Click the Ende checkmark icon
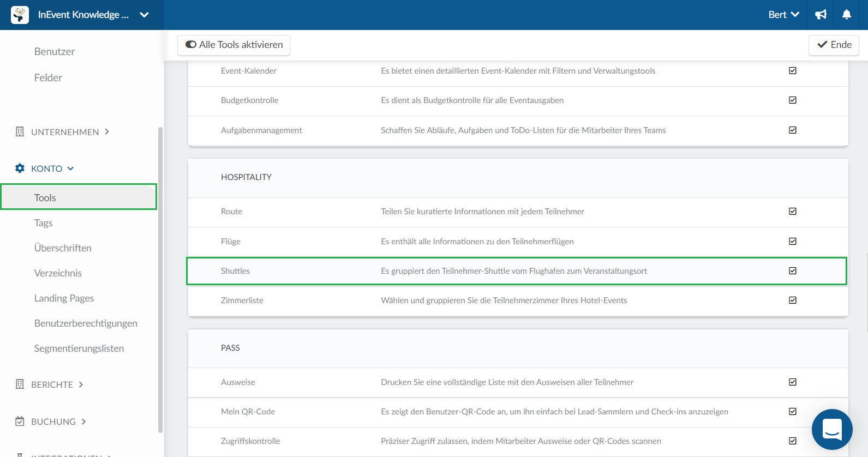Screen dimensions: 868x457 [x=822, y=45]
